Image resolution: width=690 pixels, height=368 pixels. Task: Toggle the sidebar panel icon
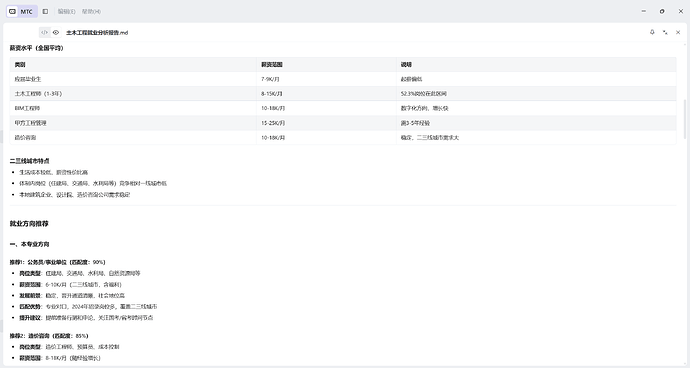tap(45, 11)
